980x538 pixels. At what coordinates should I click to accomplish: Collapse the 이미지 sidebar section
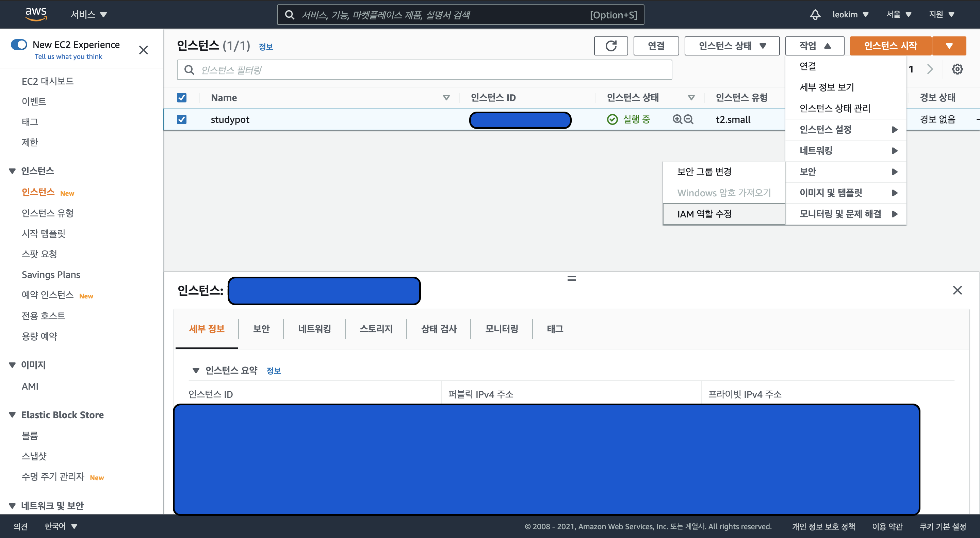point(12,365)
